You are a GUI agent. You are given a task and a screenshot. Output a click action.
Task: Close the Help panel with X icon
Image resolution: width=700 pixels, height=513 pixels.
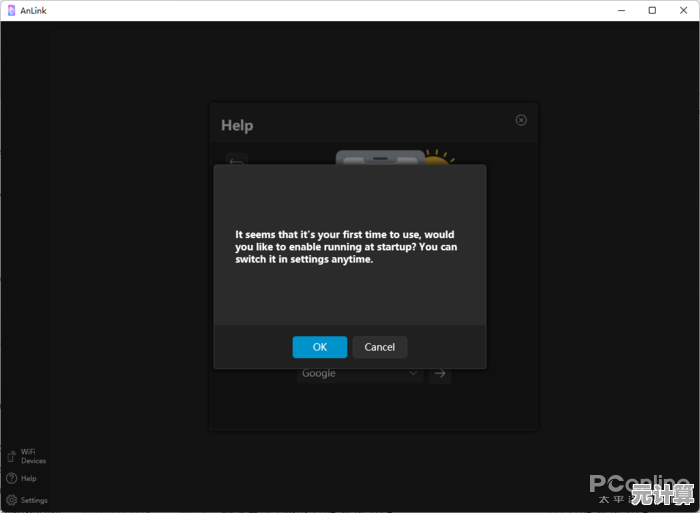(521, 120)
